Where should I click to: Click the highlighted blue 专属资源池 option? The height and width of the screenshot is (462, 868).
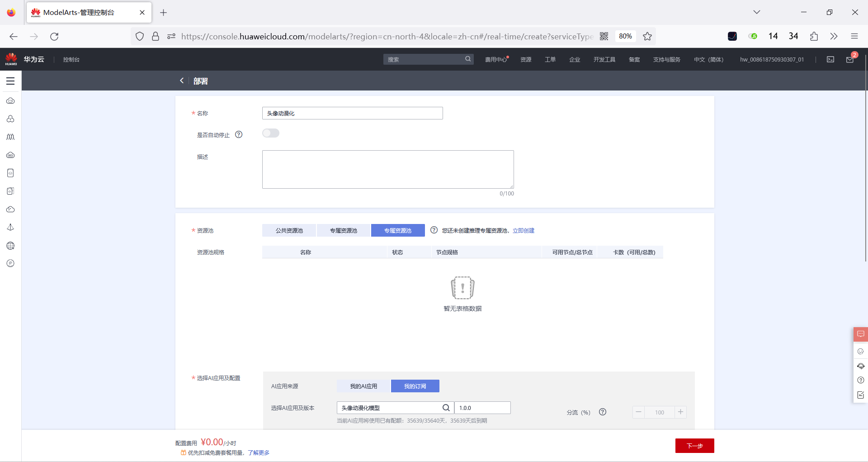398,230
